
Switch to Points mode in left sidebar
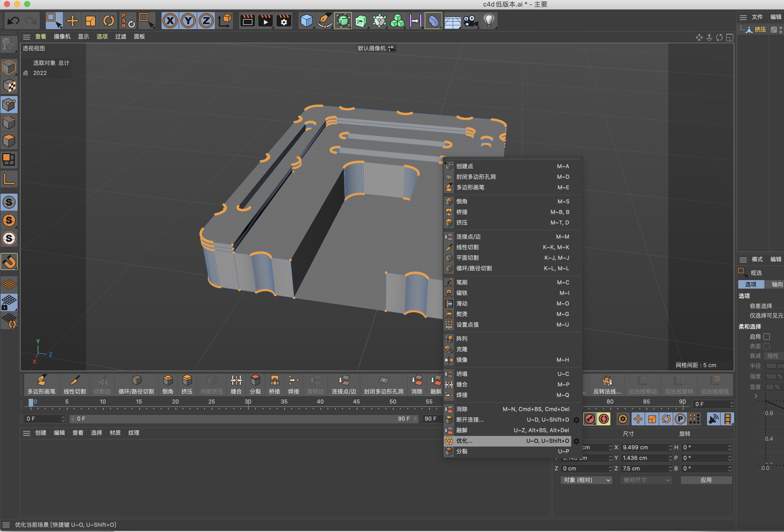pyautogui.click(x=9, y=105)
